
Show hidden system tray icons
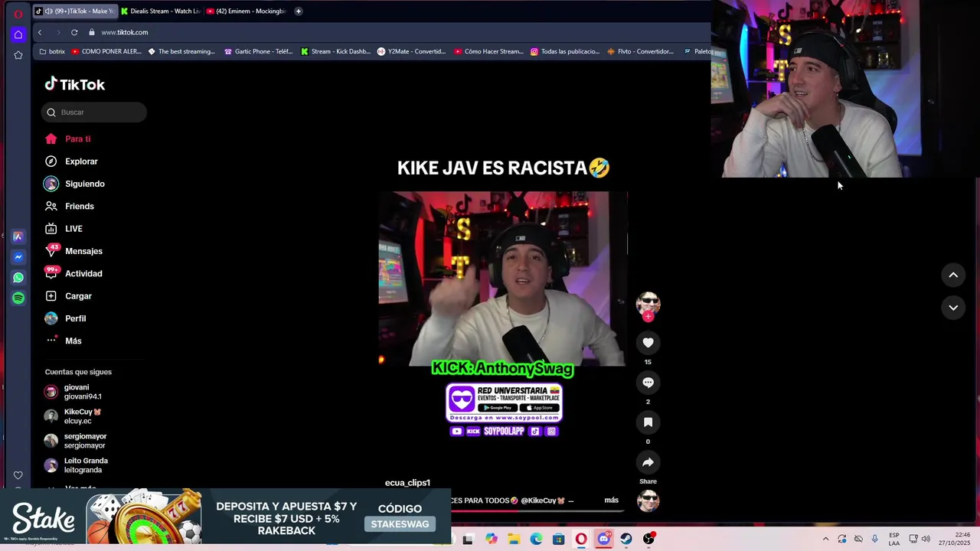(825, 539)
